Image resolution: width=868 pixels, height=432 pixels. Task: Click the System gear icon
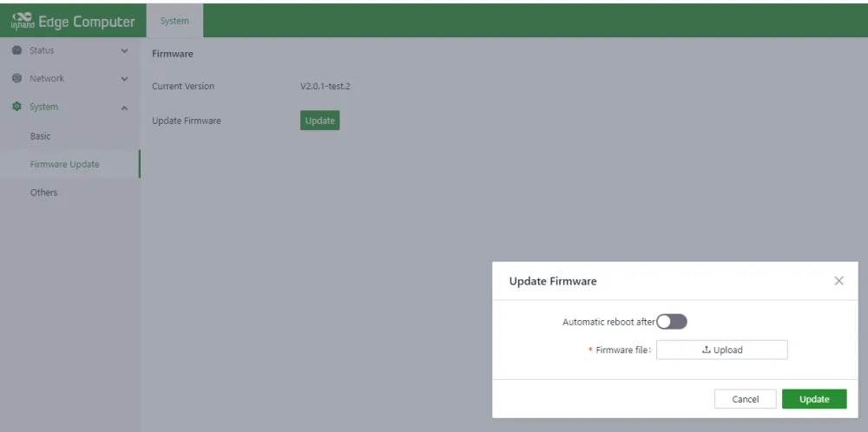coord(16,106)
